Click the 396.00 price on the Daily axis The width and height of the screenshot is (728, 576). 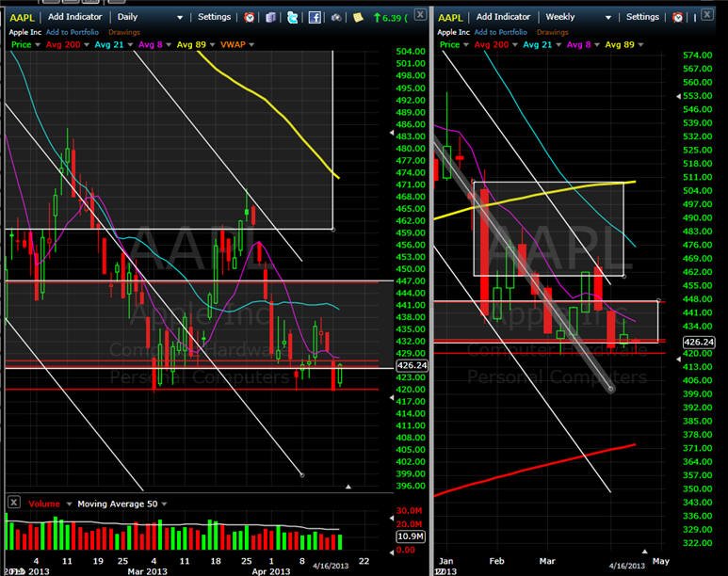click(x=411, y=486)
